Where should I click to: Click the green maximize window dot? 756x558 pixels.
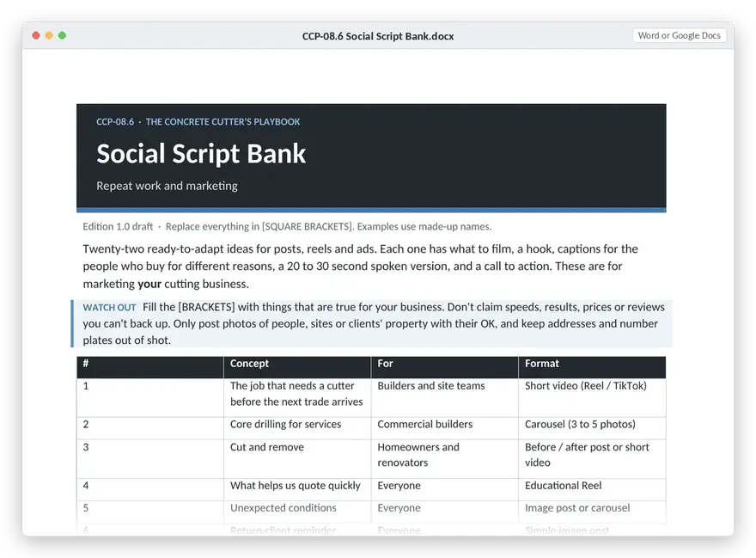click(62, 35)
